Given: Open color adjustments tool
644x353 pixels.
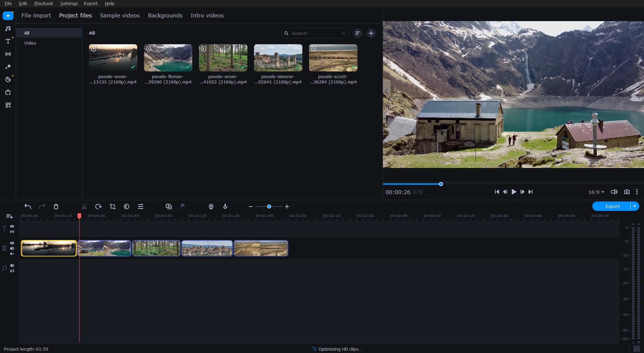Looking at the screenshot, I should (127, 207).
